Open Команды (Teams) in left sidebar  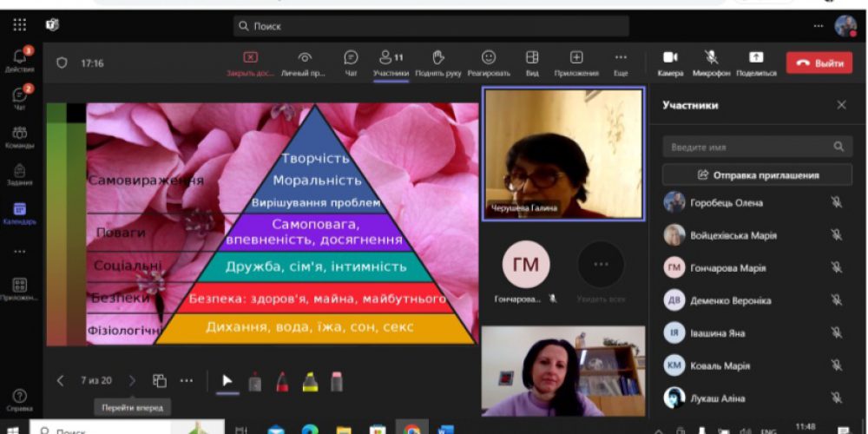coord(18,136)
